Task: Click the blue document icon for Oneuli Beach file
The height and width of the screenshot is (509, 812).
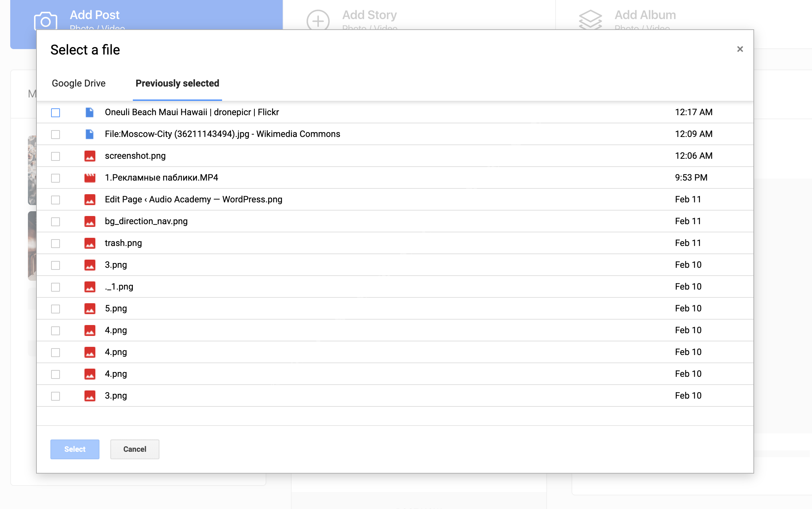Action: (90, 112)
